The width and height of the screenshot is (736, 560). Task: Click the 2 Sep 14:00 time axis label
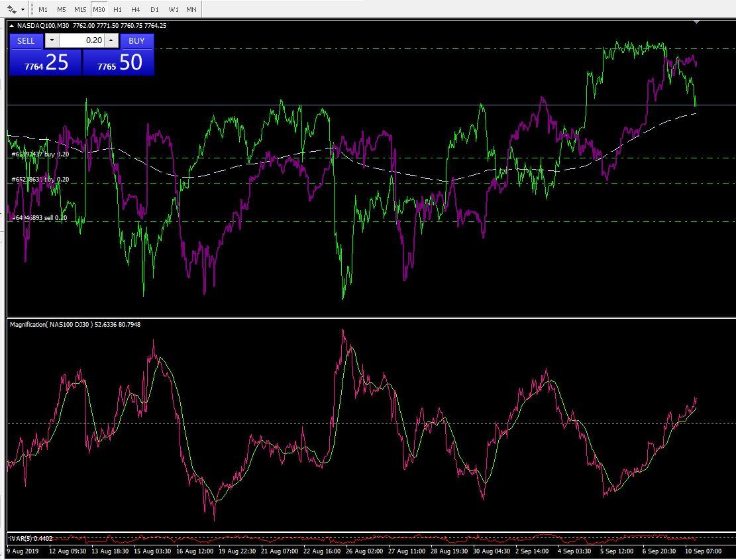point(532,551)
